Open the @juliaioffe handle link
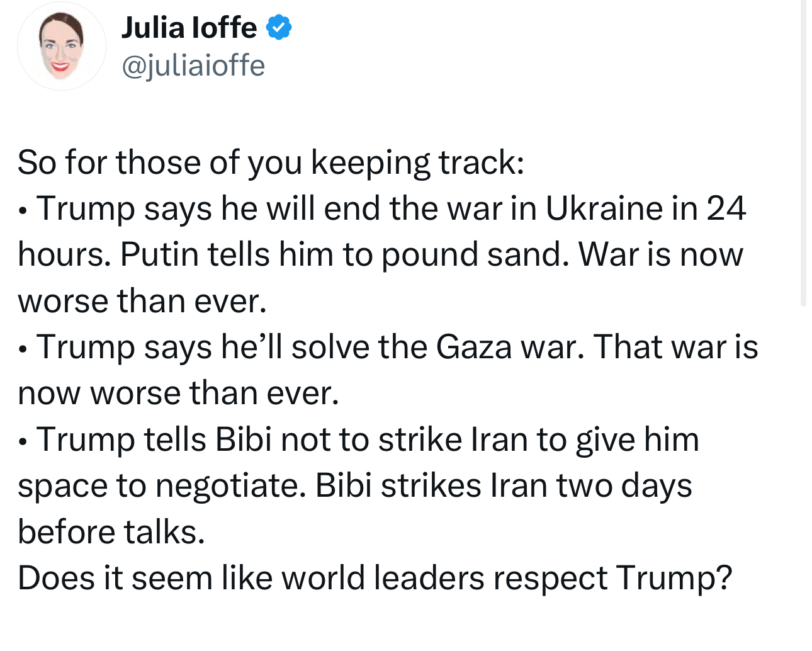The width and height of the screenshot is (812, 651). tap(193, 65)
